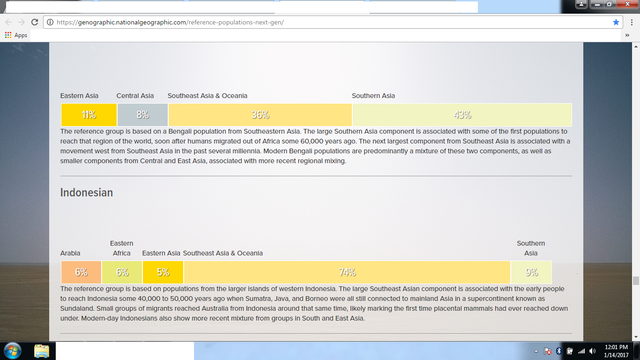Open the clock showing 12:01 PM
The width and height of the screenshot is (640, 360).
coord(616,351)
